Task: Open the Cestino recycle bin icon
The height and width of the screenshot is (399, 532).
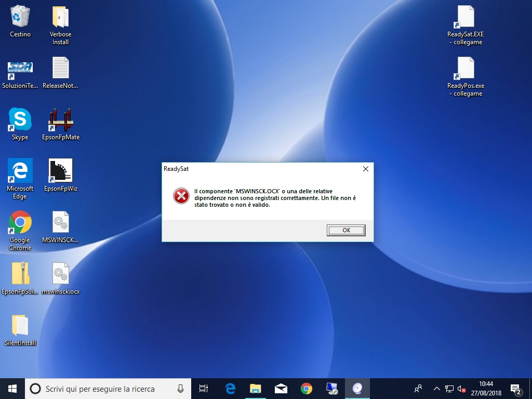Action: click(20, 21)
